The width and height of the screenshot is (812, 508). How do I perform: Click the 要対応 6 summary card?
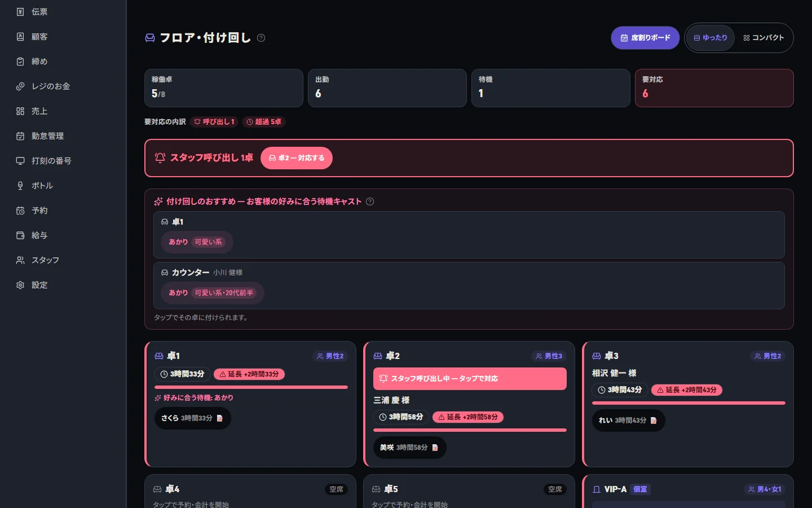coord(714,88)
